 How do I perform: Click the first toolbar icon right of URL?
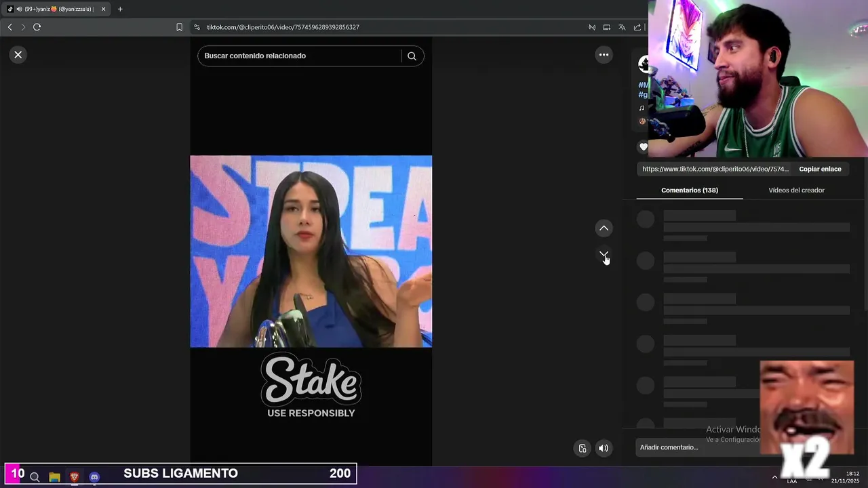(592, 27)
